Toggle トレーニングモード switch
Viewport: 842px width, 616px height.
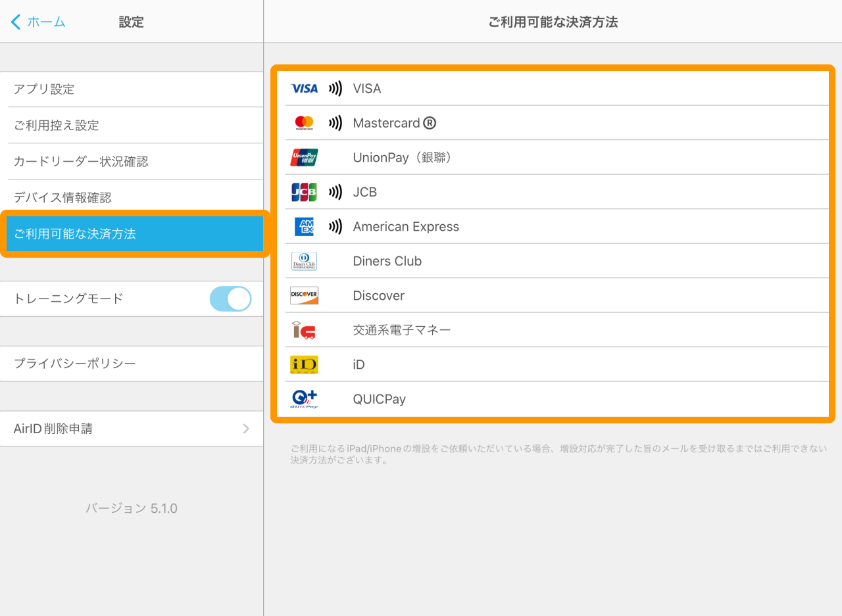[x=230, y=298]
